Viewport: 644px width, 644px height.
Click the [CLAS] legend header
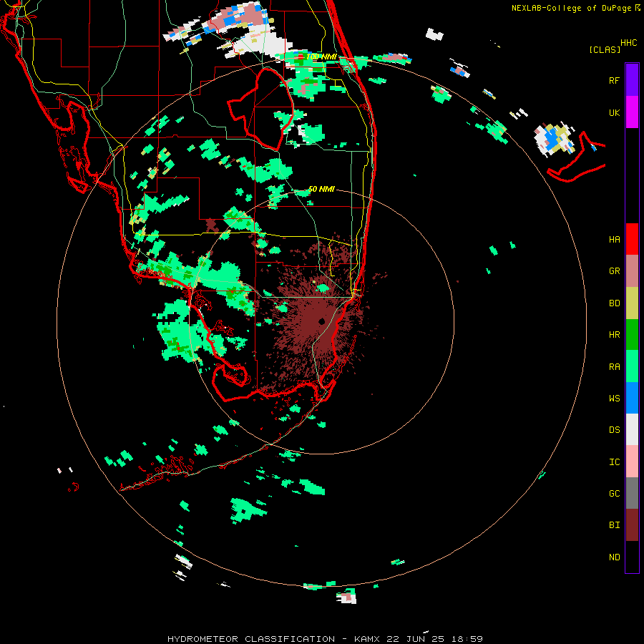[605, 50]
